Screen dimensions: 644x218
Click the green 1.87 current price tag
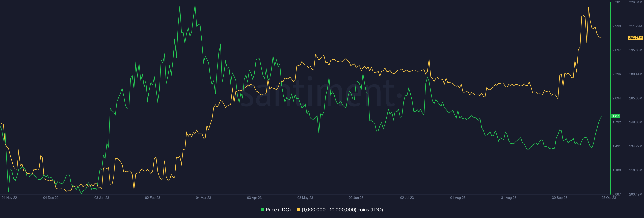[615, 116]
